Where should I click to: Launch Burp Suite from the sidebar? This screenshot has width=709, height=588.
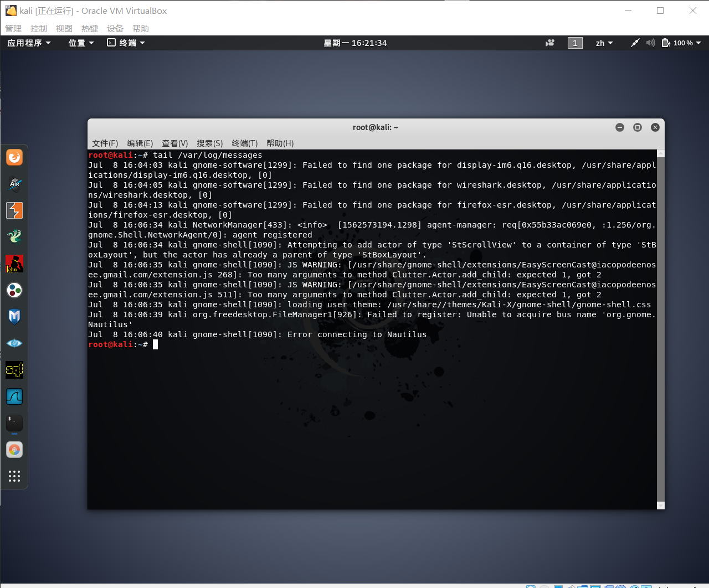tap(14, 210)
